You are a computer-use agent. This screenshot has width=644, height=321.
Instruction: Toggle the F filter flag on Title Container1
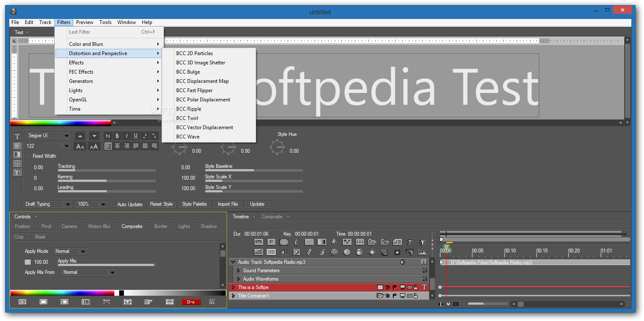click(395, 296)
